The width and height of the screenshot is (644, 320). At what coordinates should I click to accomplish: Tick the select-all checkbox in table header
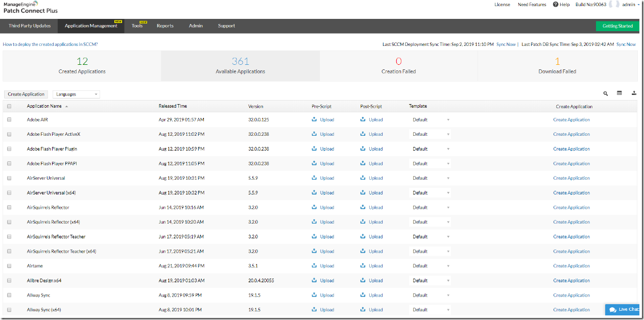point(9,106)
